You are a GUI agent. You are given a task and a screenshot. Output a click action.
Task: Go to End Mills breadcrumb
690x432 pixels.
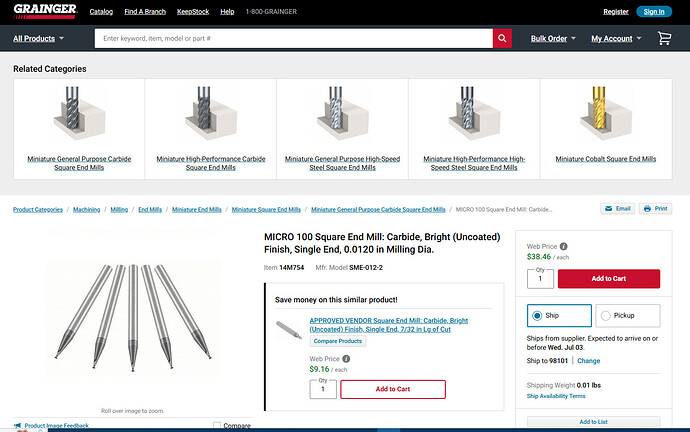coord(150,209)
